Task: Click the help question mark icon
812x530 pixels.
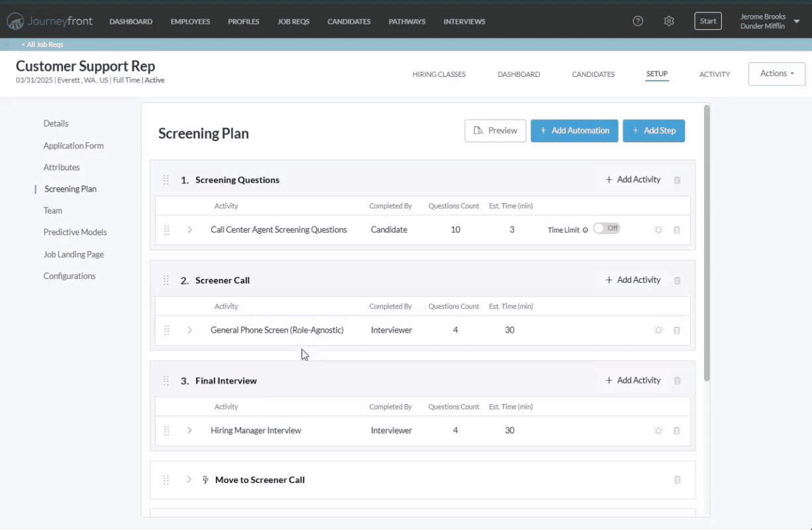Action: point(638,21)
